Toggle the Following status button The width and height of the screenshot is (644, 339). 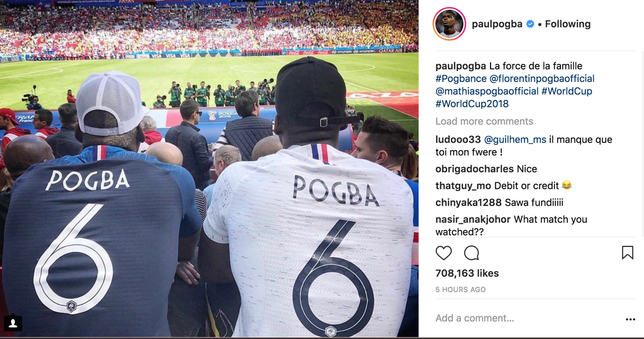[568, 24]
